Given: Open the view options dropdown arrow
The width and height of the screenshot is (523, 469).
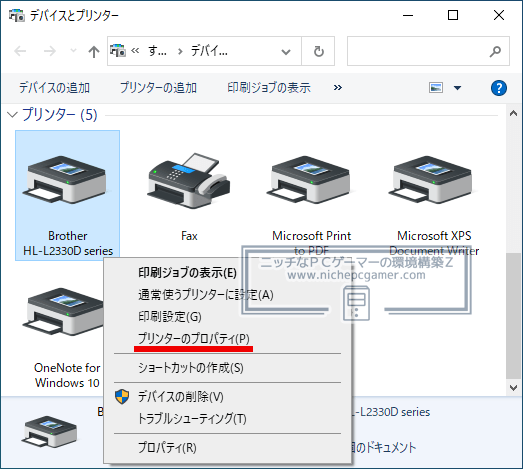Looking at the screenshot, I should pos(457,88).
